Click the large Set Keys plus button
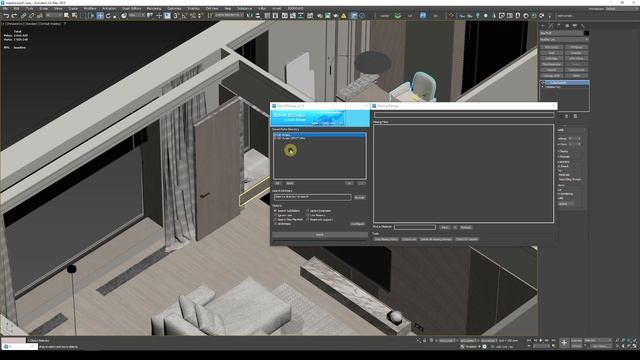 tap(564, 343)
